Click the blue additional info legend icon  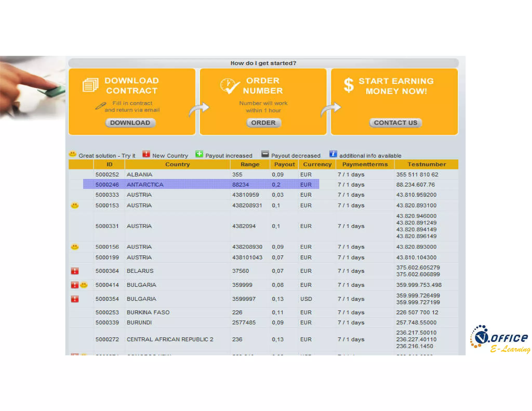pos(333,154)
